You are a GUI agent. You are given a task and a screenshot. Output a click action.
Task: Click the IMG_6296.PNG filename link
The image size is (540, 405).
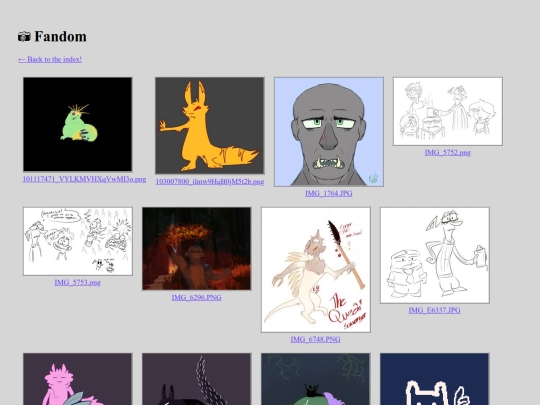click(x=197, y=297)
